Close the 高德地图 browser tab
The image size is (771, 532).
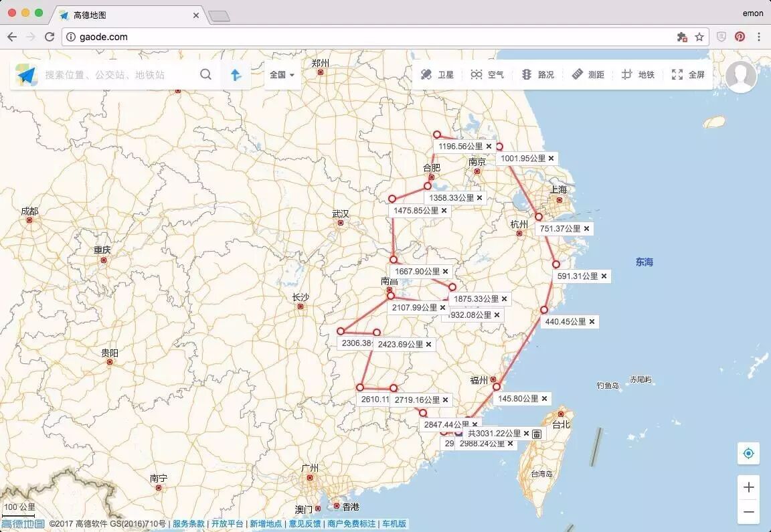coord(195,15)
